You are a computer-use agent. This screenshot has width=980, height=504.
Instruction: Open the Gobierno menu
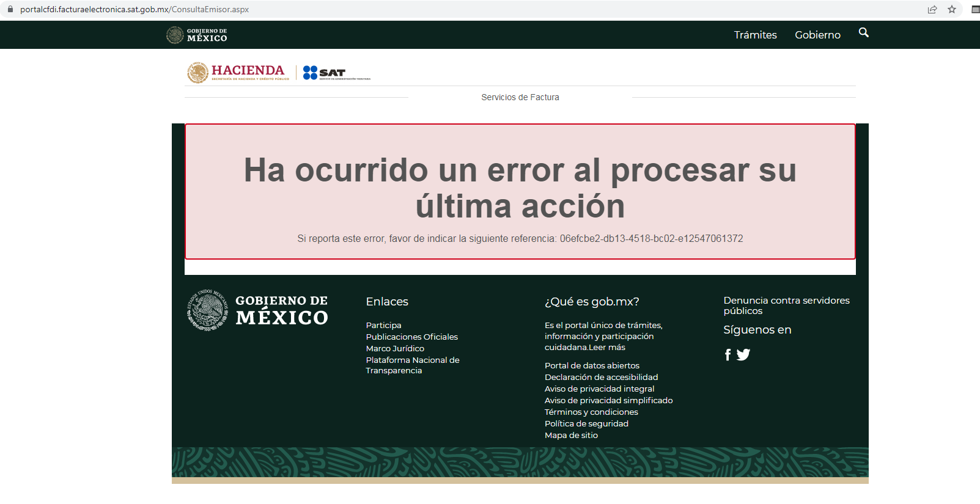[x=817, y=35]
